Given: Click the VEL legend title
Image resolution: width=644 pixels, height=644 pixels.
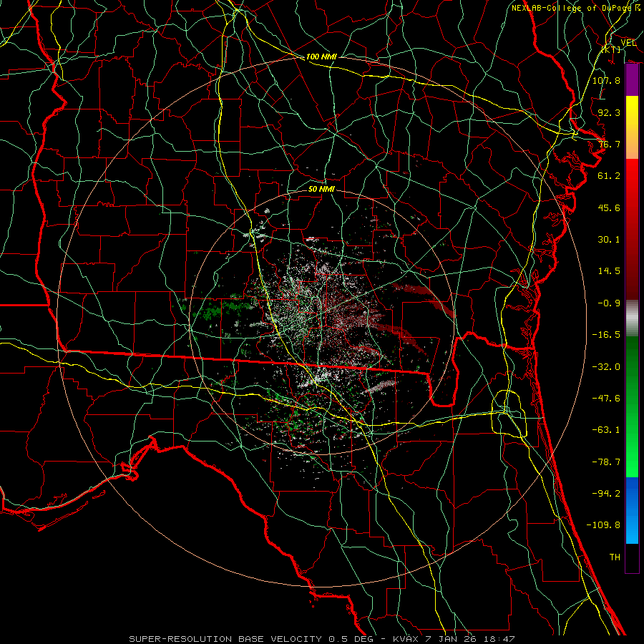Looking at the screenshot, I should pyautogui.click(x=628, y=43).
